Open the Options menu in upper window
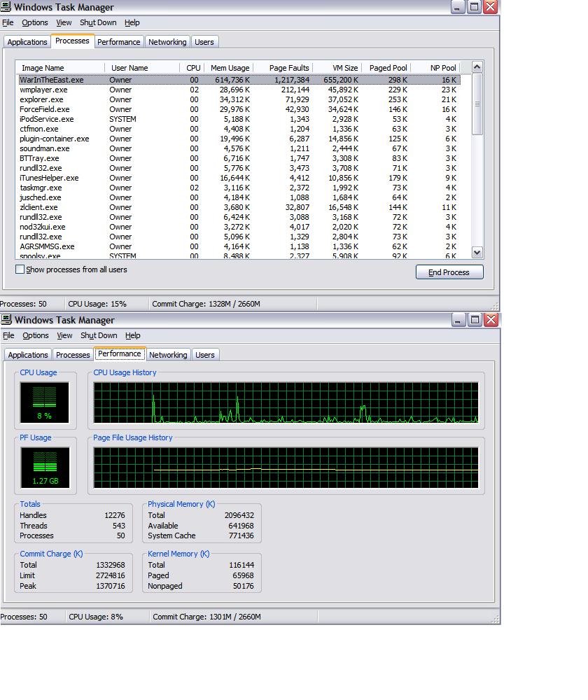This screenshot has height=700, width=588. tap(35, 22)
